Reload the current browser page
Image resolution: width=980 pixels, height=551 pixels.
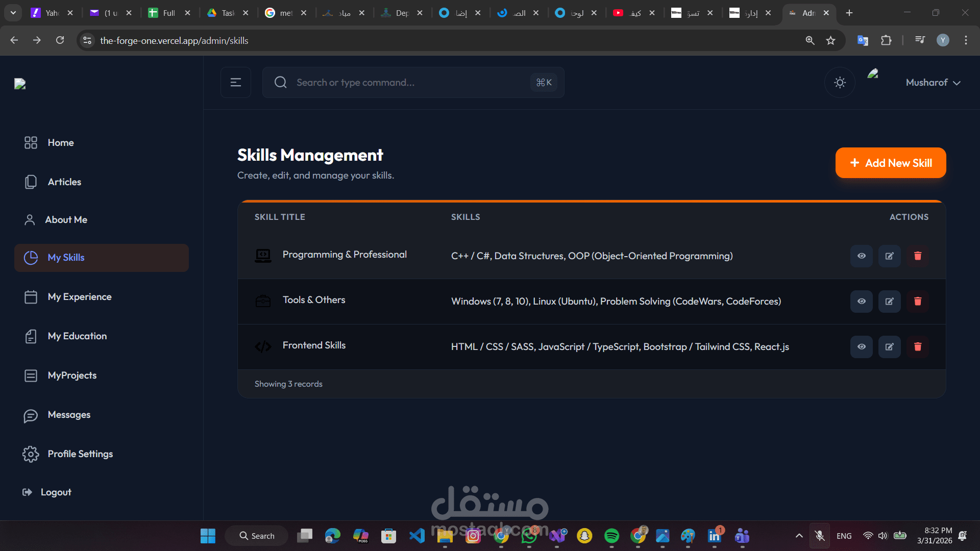(60, 40)
